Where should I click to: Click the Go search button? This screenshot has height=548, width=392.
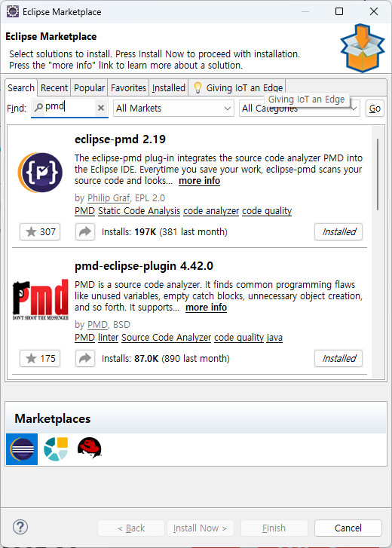tap(375, 109)
